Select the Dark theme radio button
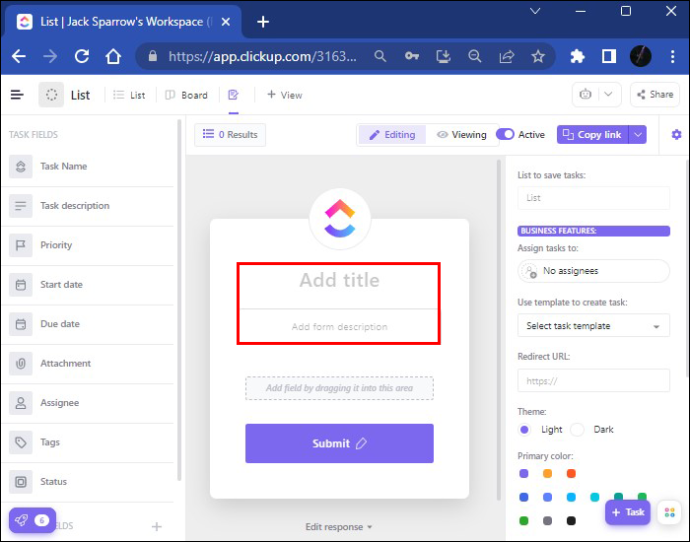 tap(577, 429)
